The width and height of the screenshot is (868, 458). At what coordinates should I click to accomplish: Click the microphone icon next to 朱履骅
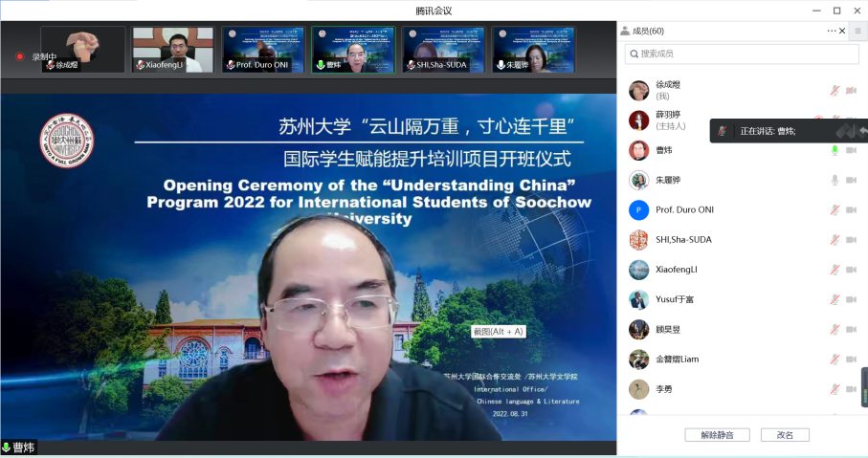point(835,180)
